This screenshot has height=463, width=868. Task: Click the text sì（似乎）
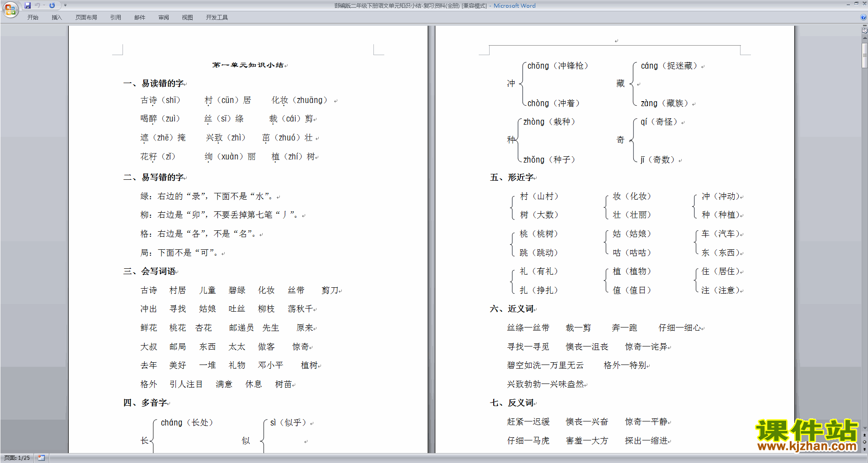tap(288, 423)
